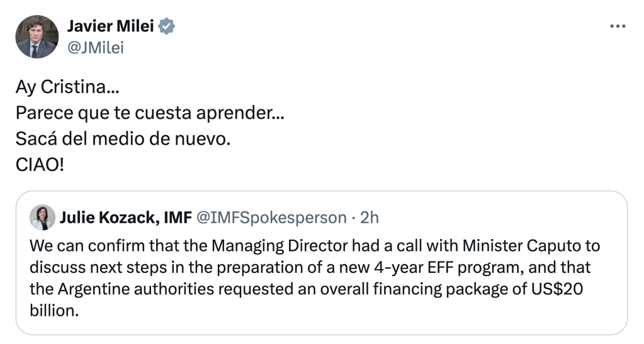Click the blue verified badge beside Javier Milei

167,26
